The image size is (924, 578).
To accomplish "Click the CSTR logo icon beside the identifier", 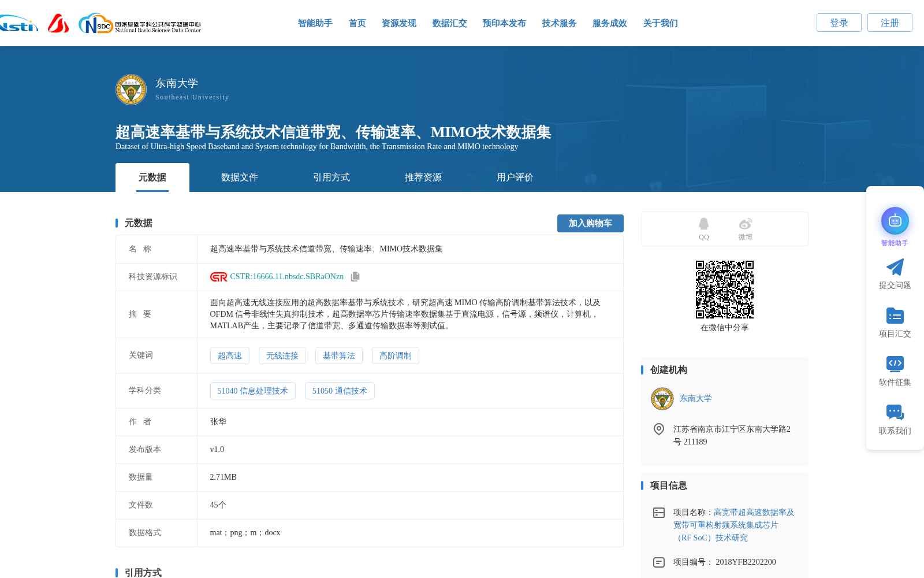I will pyautogui.click(x=218, y=277).
